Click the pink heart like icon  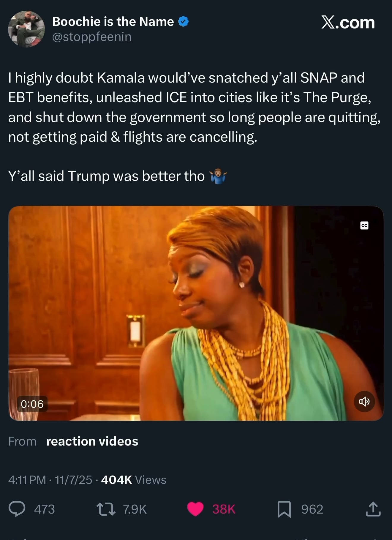[x=195, y=509]
